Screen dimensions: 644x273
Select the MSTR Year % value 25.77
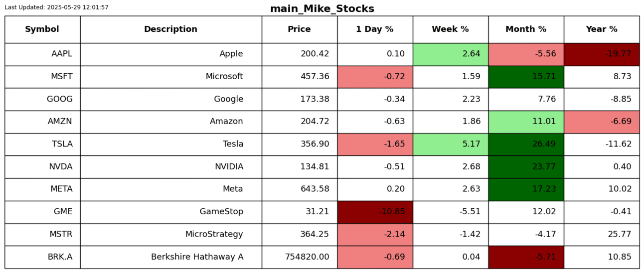(621, 234)
